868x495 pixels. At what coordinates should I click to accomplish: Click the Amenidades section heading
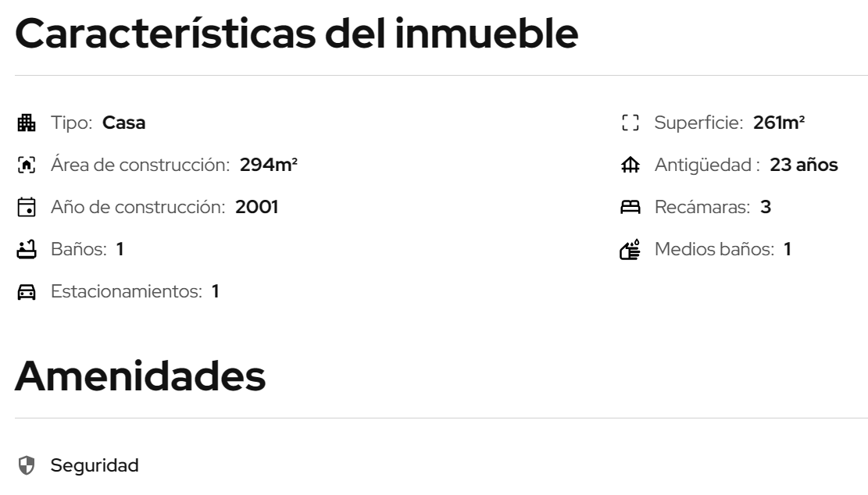point(140,376)
